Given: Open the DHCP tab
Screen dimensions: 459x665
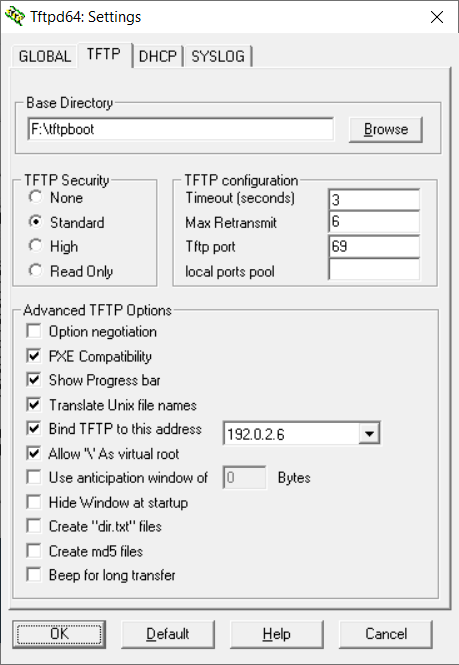Looking at the screenshot, I should [157, 56].
